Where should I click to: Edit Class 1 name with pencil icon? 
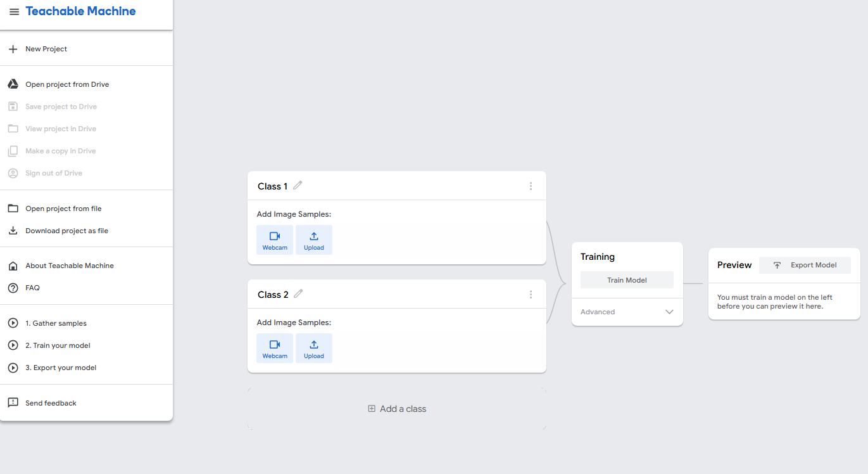(298, 185)
